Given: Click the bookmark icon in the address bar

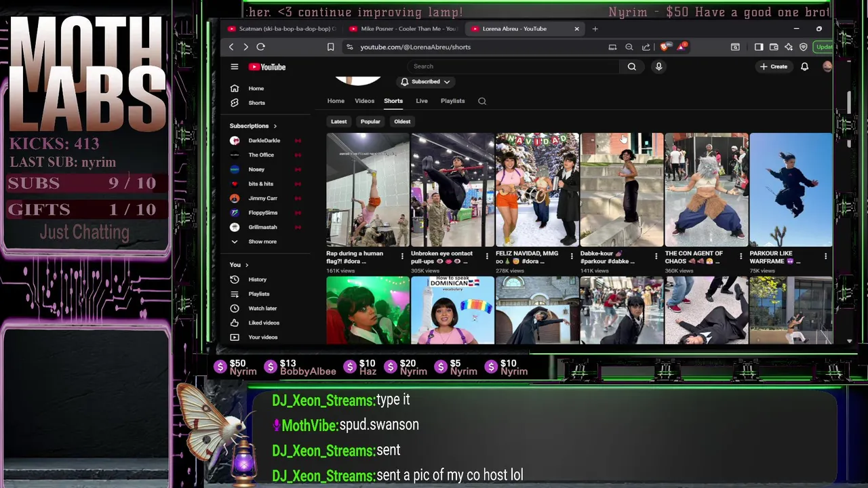Looking at the screenshot, I should tap(330, 47).
